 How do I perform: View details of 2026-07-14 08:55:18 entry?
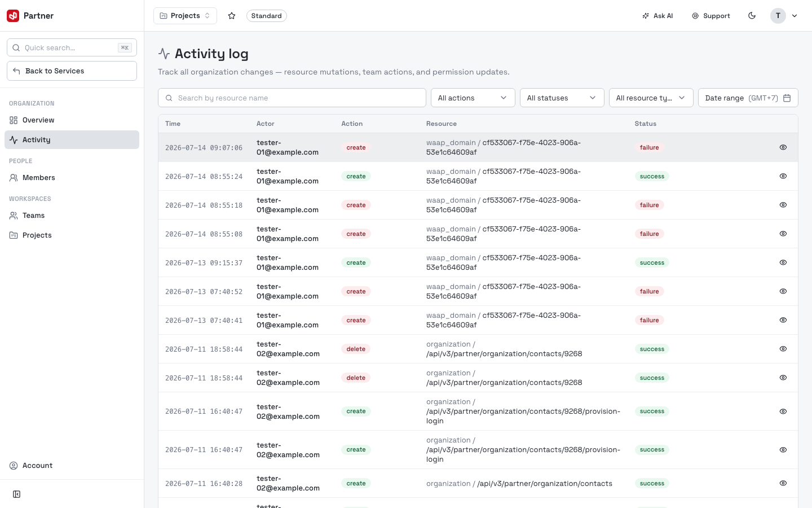783,205
